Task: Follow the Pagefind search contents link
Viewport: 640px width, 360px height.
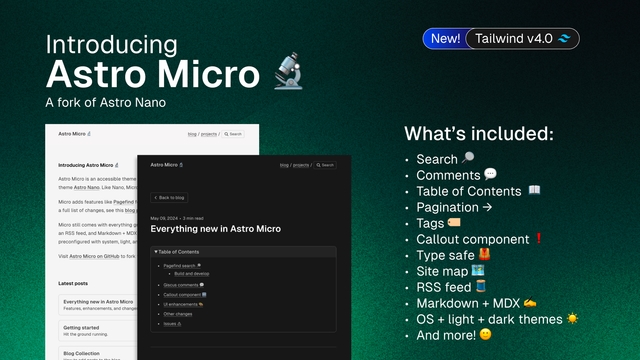Action: [x=179, y=266]
